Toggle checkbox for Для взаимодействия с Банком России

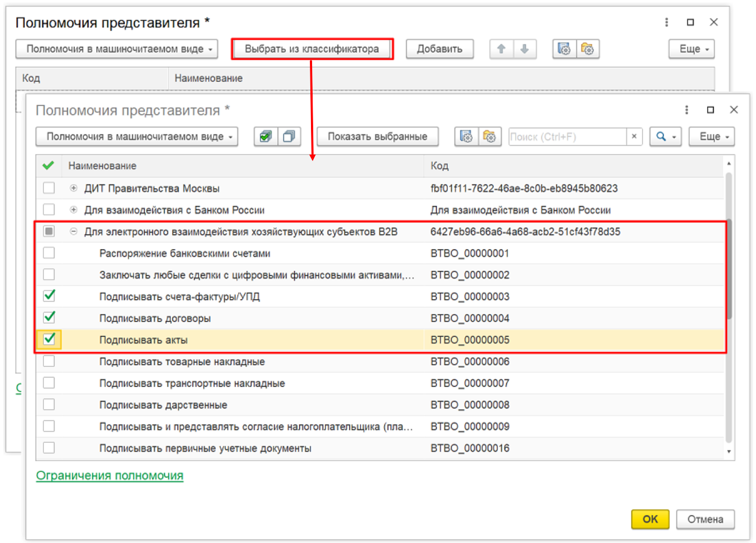point(49,210)
